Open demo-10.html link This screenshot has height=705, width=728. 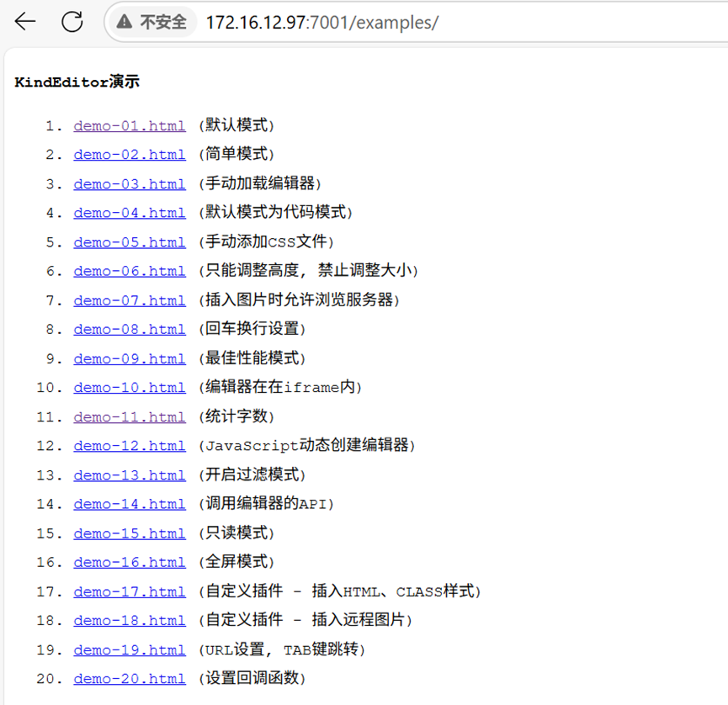[x=130, y=388]
